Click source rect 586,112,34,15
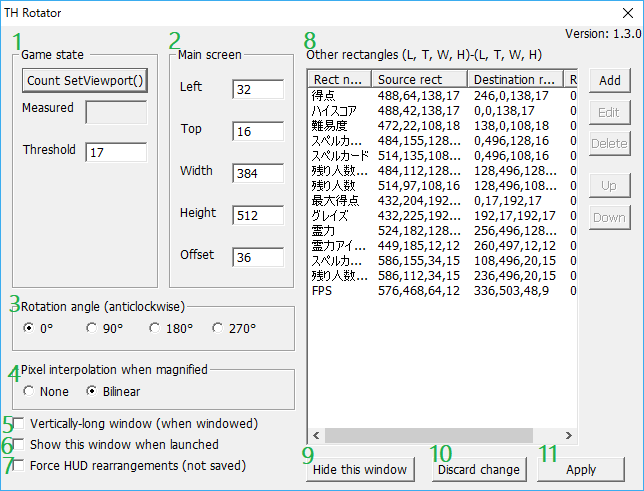This screenshot has width=644, height=491. [419, 276]
